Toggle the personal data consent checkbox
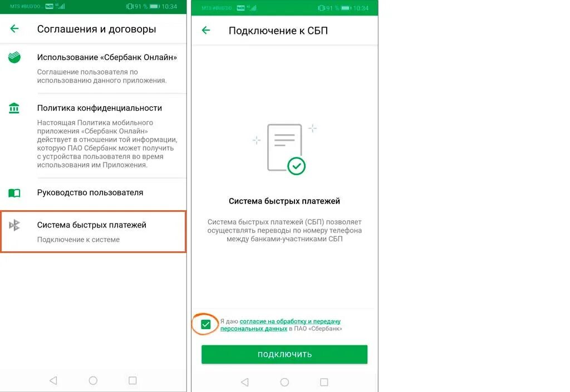Viewport: 570px width, 392px height. pos(206,324)
